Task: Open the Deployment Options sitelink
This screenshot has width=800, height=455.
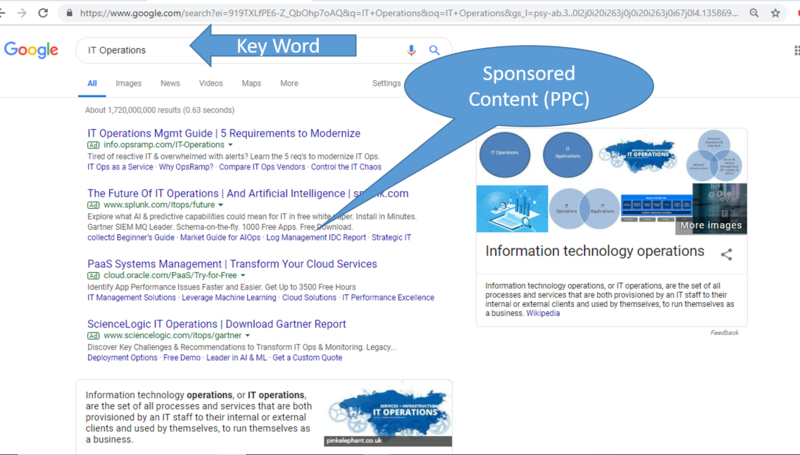Action: [122, 358]
